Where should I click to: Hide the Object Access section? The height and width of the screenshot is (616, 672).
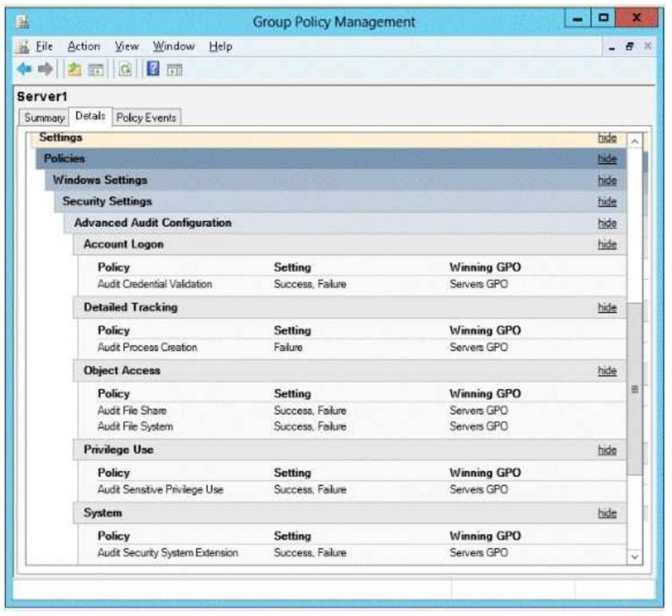[x=607, y=371]
